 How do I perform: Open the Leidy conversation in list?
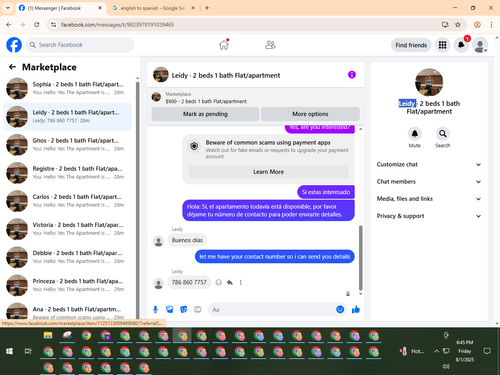tap(67, 117)
